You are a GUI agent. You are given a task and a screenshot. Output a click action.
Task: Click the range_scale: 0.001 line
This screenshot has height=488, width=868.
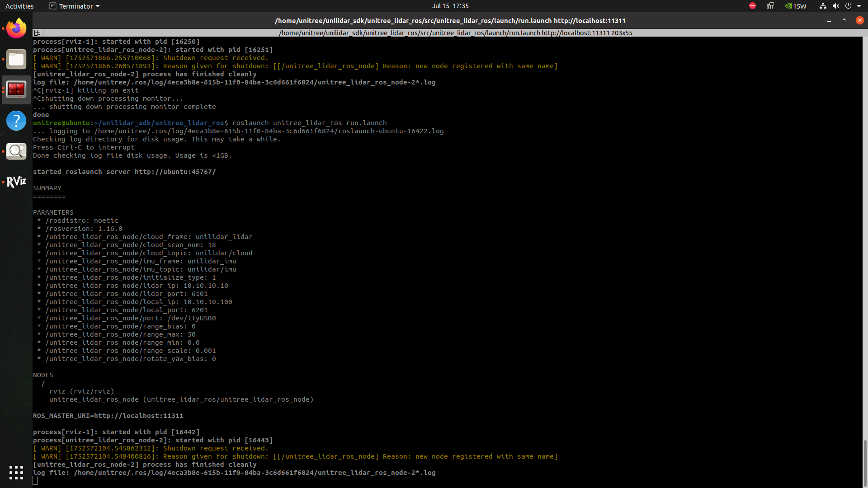coord(127,351)
